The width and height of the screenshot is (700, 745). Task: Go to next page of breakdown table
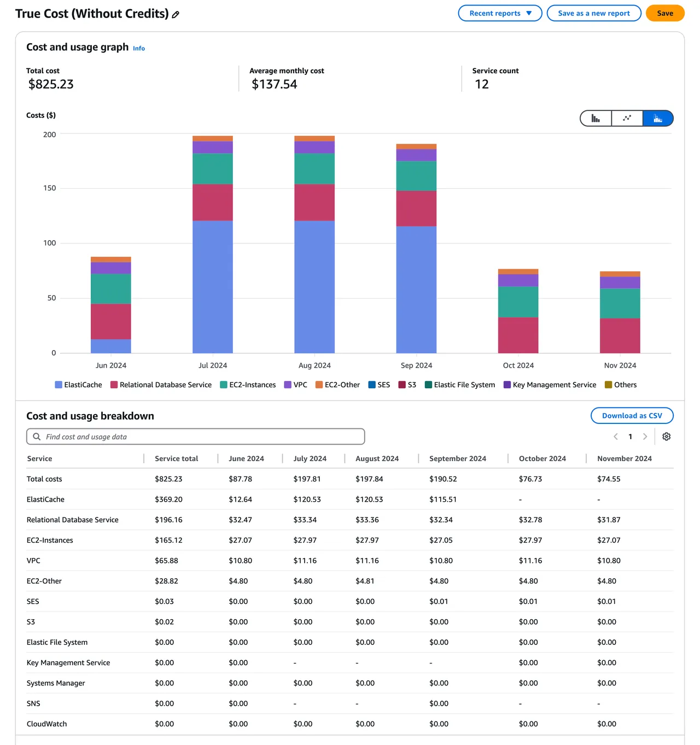[x=645, y=436]
